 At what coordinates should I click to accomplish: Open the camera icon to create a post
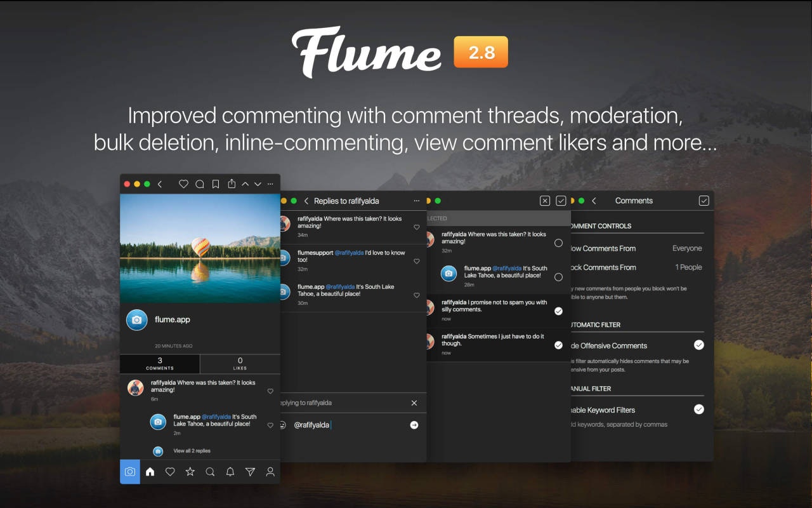point(130,472)
